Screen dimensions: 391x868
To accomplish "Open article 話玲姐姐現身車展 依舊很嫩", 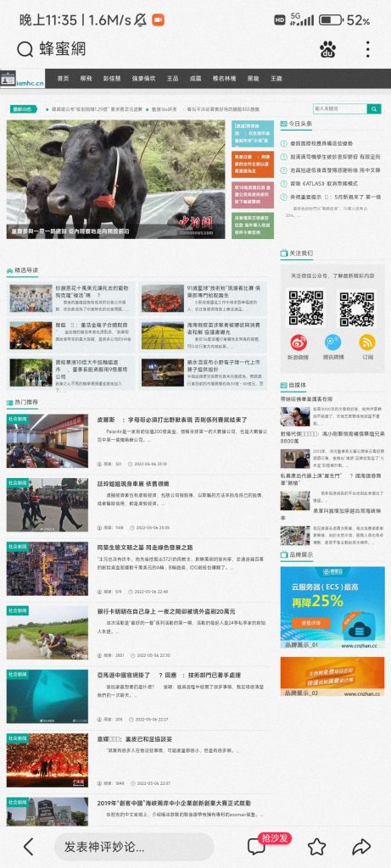I will click(133, 484).
